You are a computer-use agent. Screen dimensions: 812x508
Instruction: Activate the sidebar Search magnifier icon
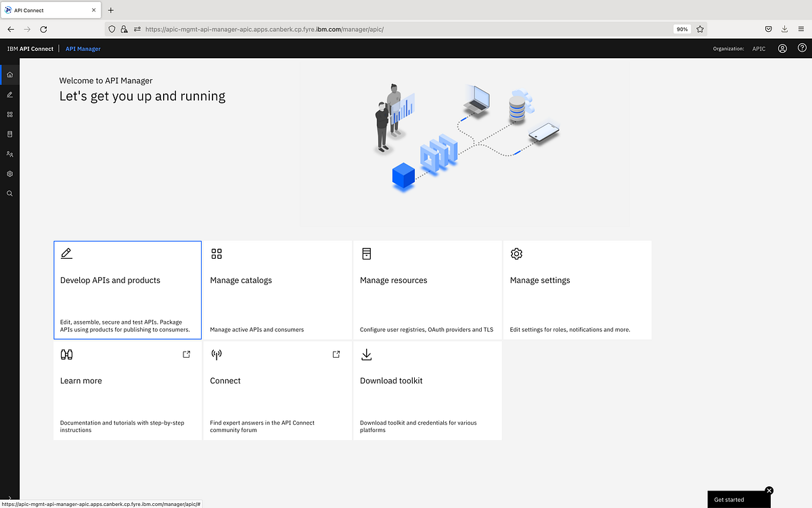pyautogui.click(x=9, y=193)
